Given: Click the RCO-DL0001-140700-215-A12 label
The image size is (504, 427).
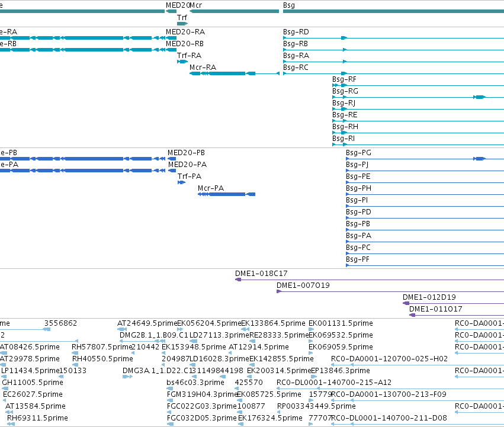Looking at the screenshot, I should 334,383.
